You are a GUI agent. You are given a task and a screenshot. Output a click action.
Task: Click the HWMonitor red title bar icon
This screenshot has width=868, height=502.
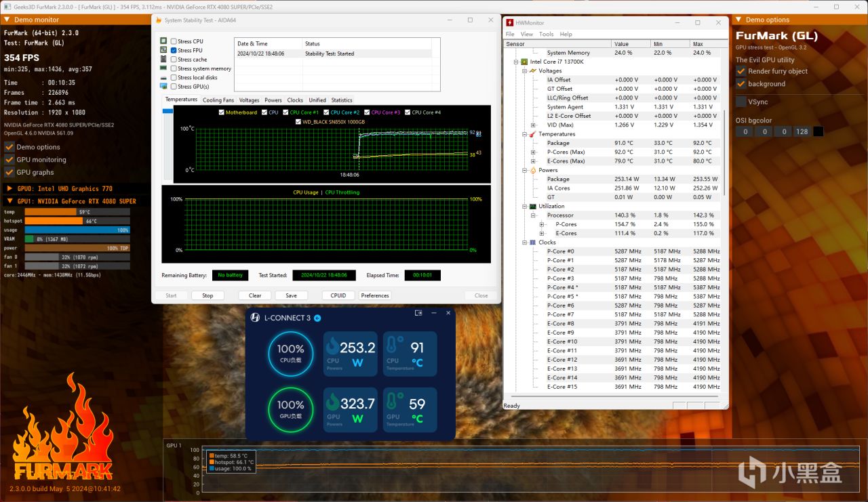pyautogui.click(x=510, y=22)
